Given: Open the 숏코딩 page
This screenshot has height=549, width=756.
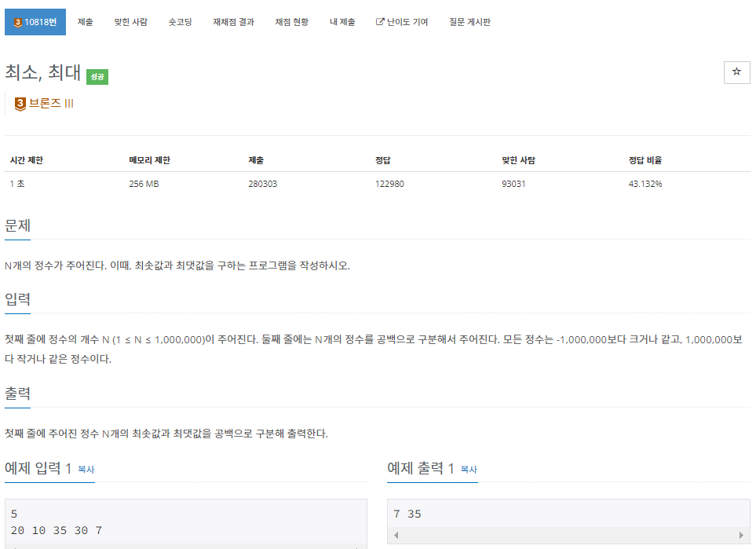Looking at the screenshot, I should click(180, 22).
